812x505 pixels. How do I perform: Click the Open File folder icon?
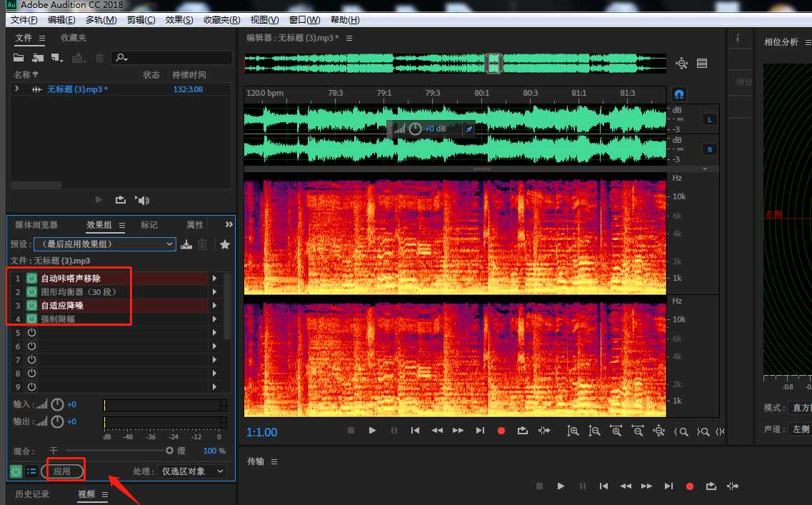(19, 58)
